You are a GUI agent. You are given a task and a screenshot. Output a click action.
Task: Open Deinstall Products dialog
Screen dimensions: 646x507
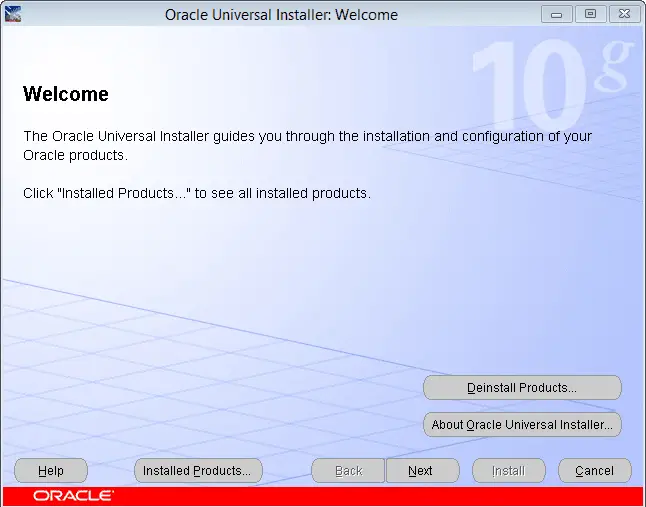pos(522,388)
